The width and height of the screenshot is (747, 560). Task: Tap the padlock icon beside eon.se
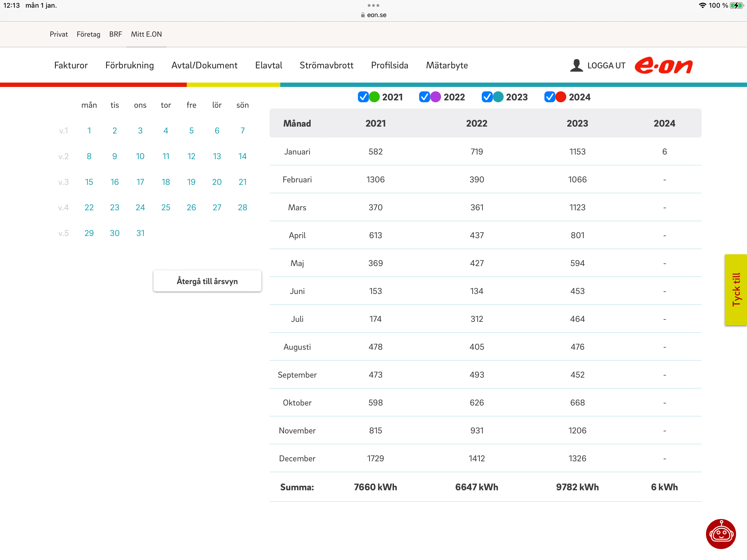tap(363, 15)
